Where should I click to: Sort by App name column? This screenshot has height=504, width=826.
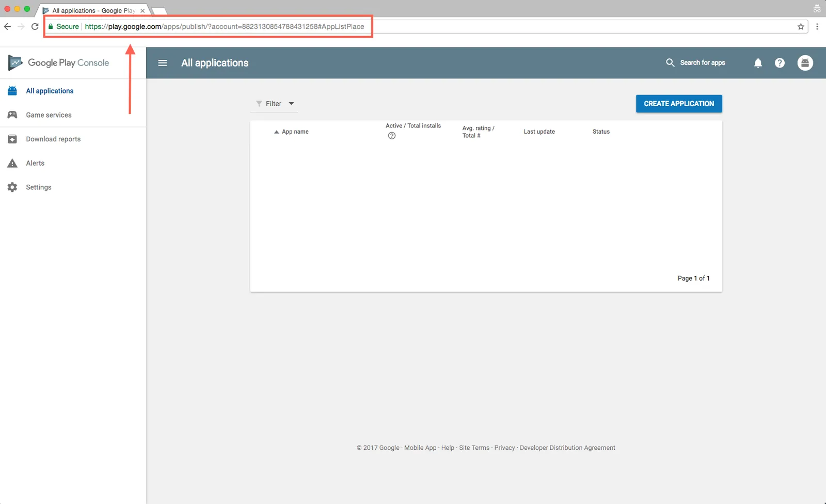pos(291,132)
